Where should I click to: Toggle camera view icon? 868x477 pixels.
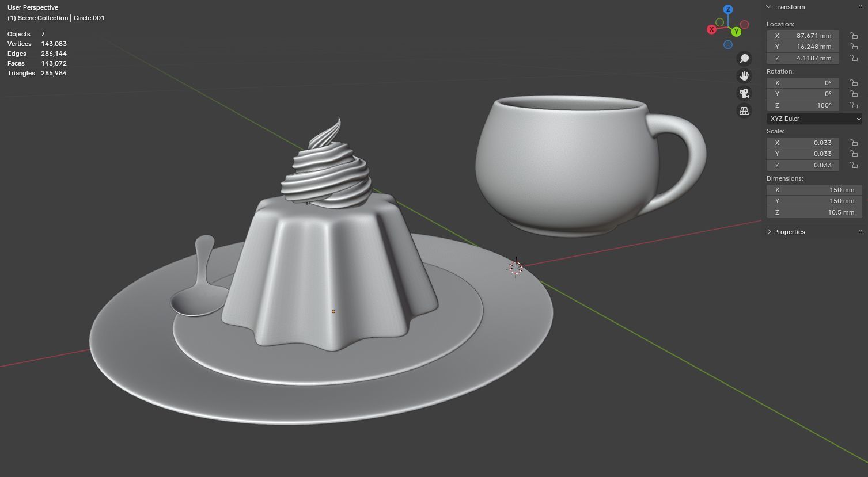coord(744,93)
